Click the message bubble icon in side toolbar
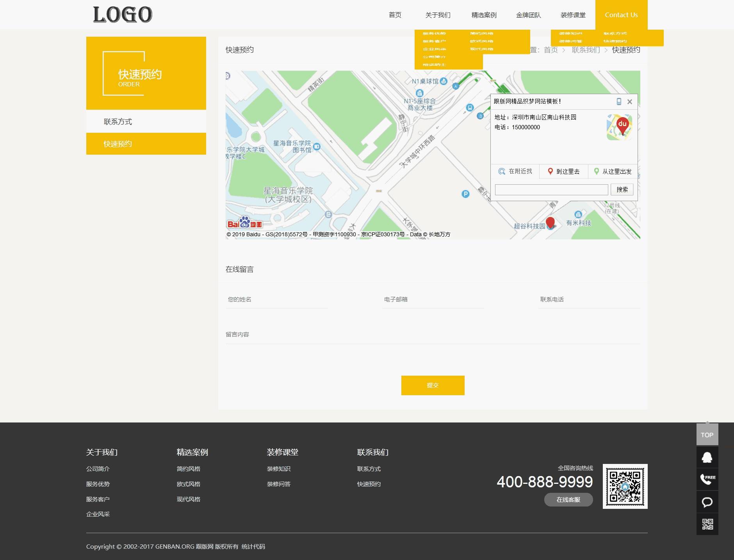Screen dimensions: 734x560 tap(707, 502)
